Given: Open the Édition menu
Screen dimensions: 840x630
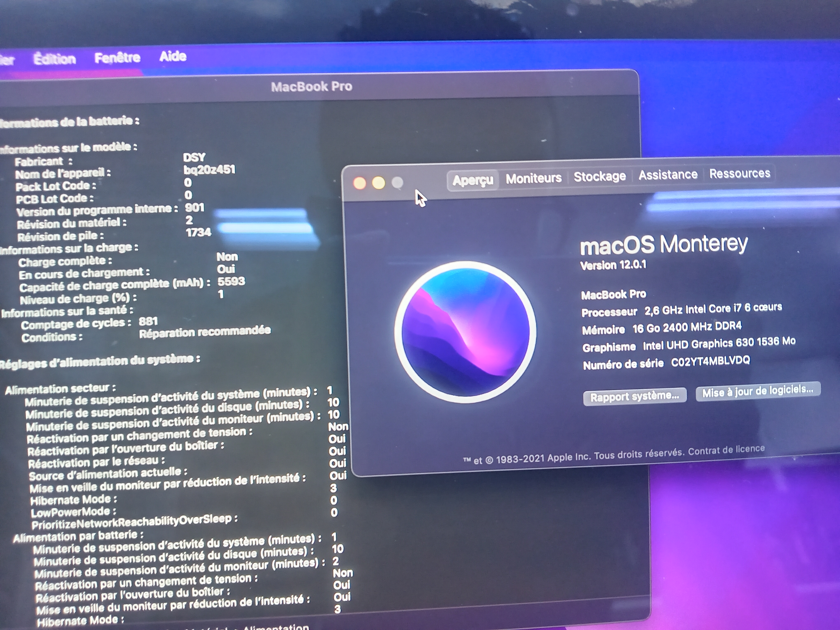Looking at the screenshot, I should tap(54, 59).
